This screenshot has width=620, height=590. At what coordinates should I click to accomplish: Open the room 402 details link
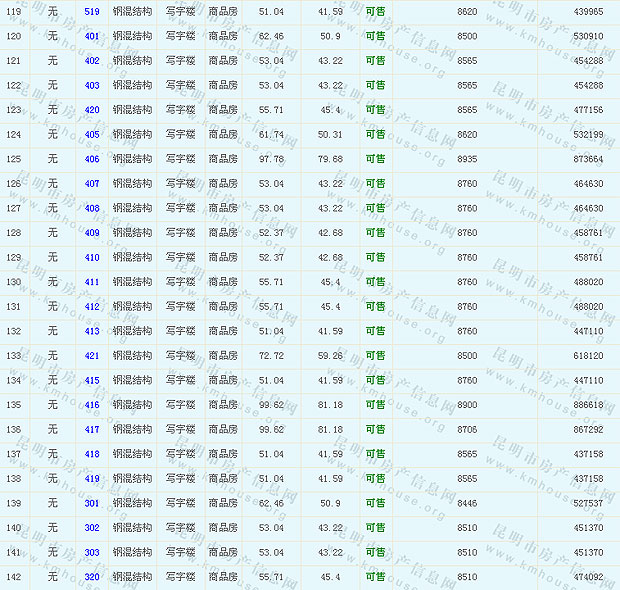click(92, 61)
